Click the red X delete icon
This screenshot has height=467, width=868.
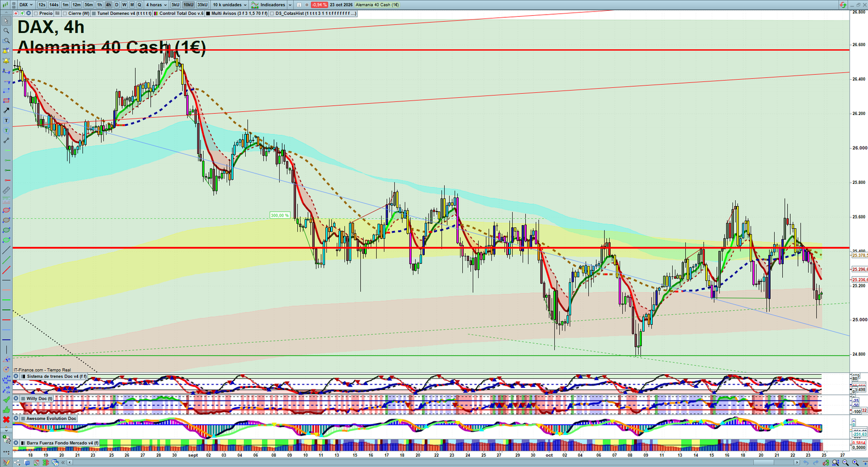click(6, 420)
